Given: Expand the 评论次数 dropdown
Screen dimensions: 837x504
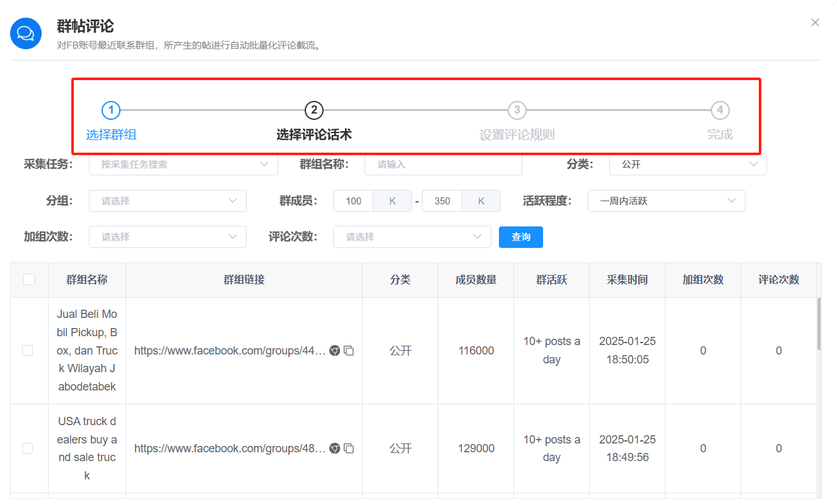Looking at the screenshot, I should (412, 237).
